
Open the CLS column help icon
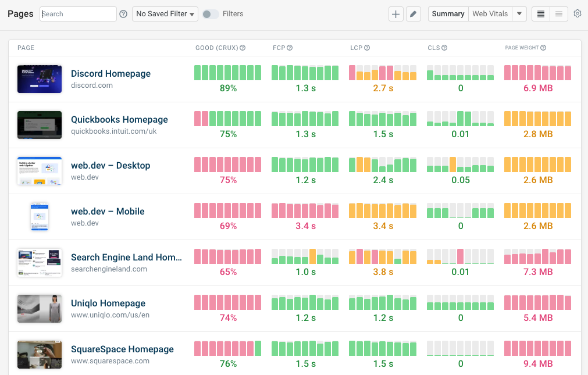point(446,48)
